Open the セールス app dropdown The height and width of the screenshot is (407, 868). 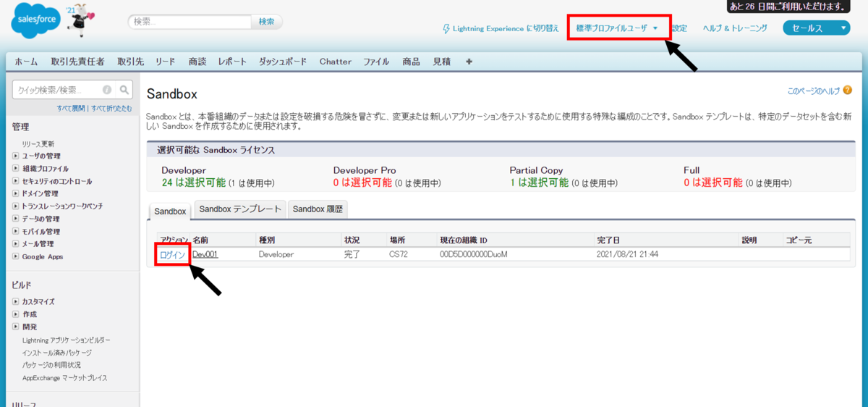(x=816, y=28)
